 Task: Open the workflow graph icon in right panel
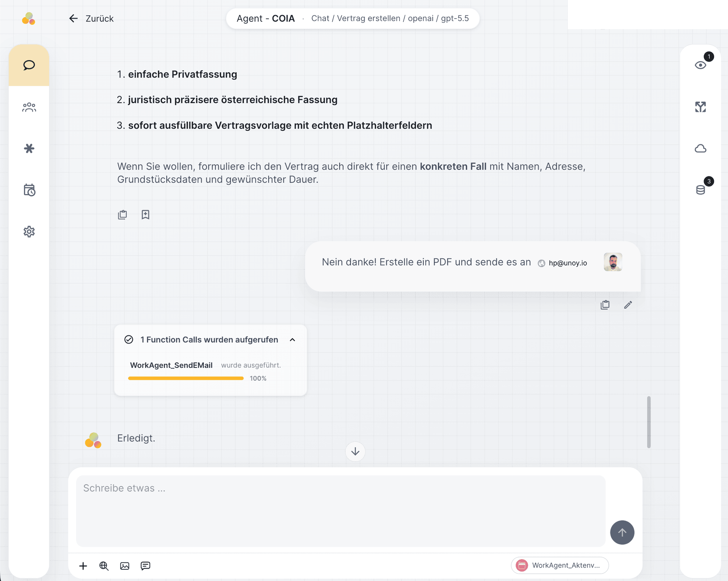click(700, 107)
